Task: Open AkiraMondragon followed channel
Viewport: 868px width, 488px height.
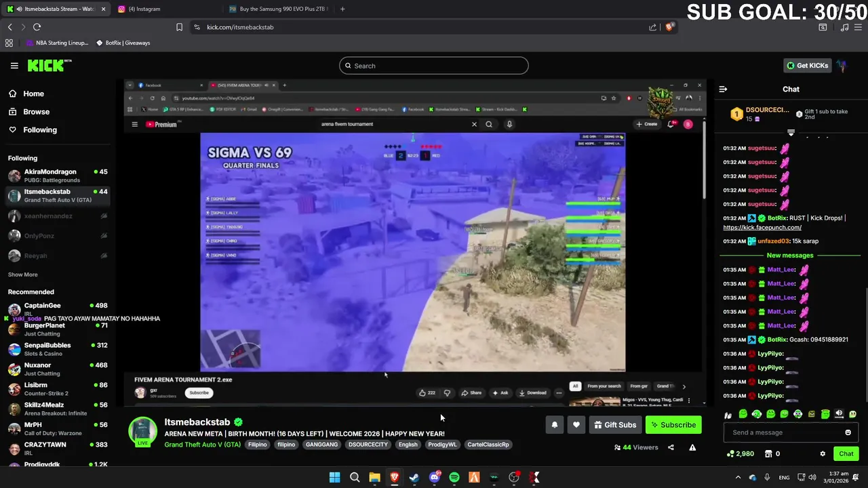Action: tap(59, 176)
